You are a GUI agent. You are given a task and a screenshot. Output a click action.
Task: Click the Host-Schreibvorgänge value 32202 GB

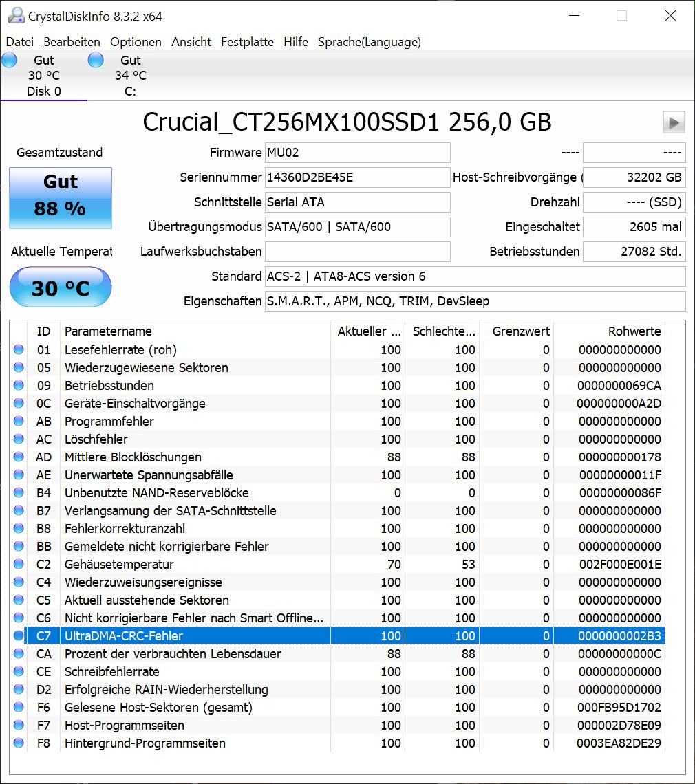[x=634, y=177]
